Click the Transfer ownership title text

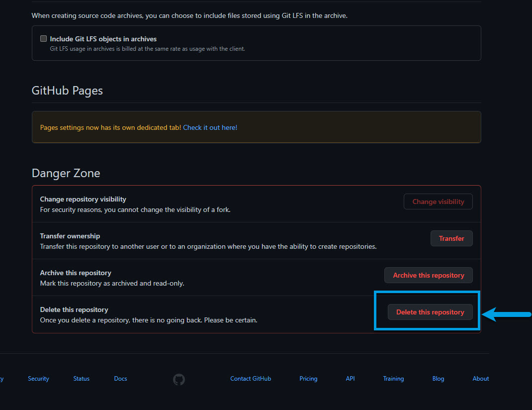click(70, 236)
